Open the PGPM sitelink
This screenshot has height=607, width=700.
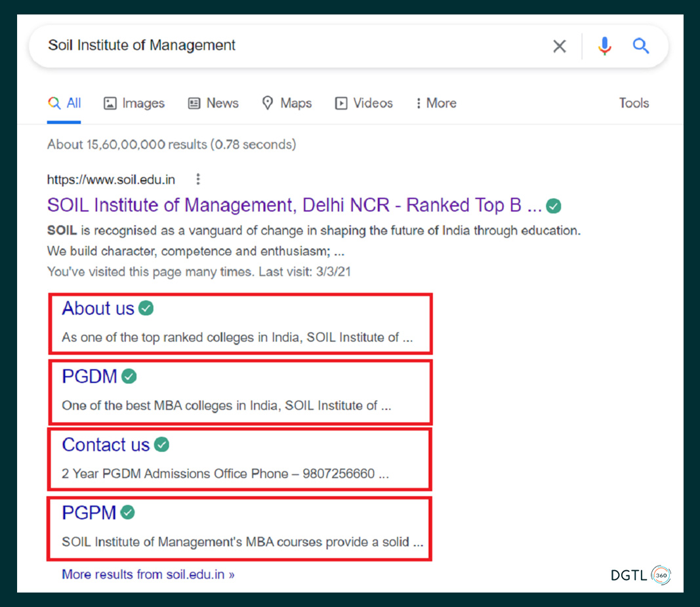click(x=89, y=513)
